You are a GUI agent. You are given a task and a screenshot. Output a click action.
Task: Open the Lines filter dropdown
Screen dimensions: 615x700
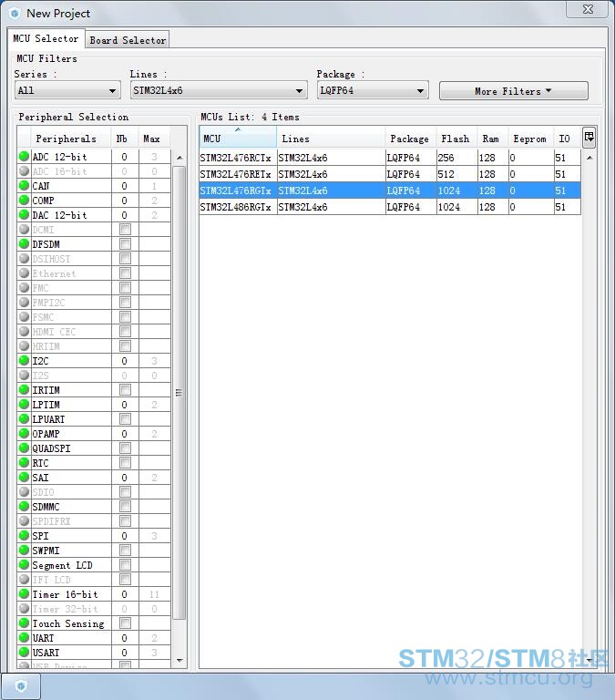coord(219,90)
